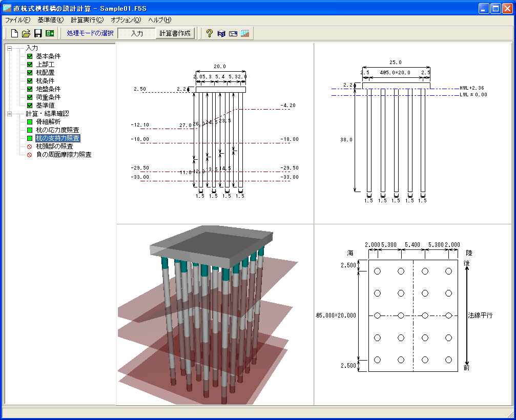Viewport: 516px width, 420px height.
Task: Click the 3D pier model view
Action: pyautogui.click(x=215, y=315)
